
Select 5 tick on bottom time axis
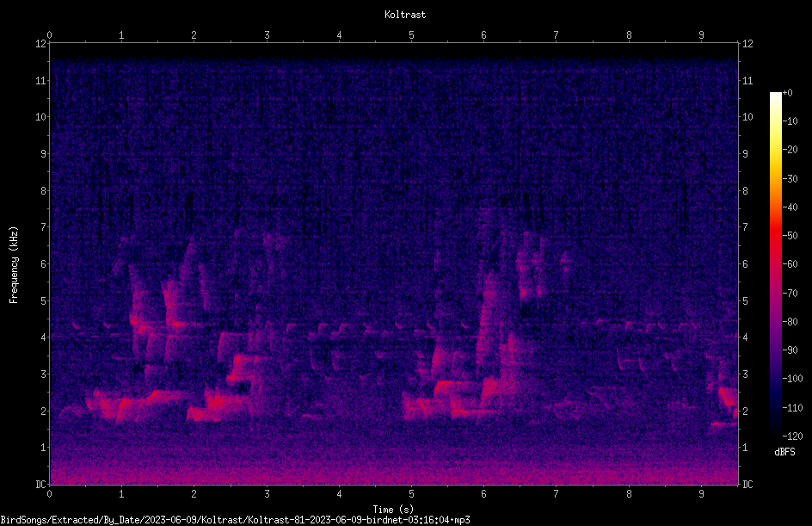(x=411, y=494)
